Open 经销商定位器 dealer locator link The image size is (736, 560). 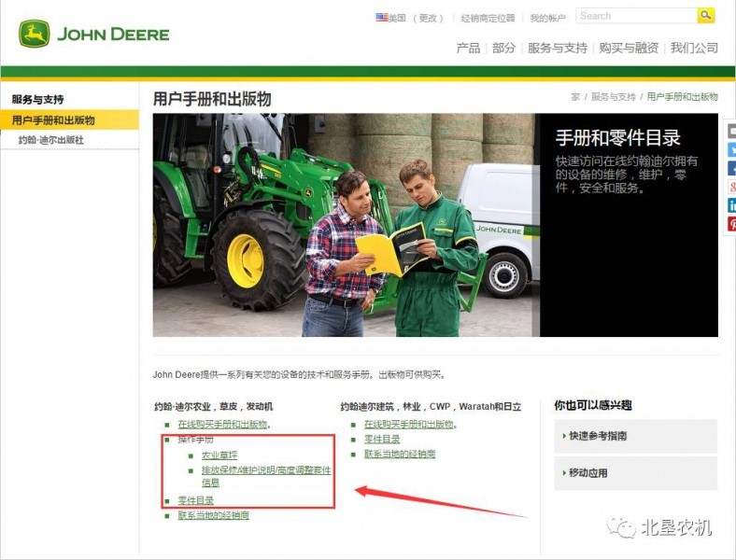coord(488,19)
